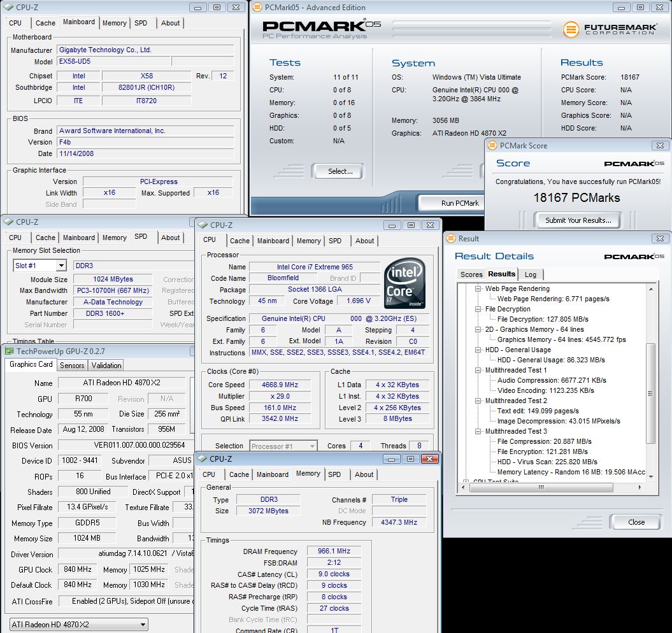The image size is (672, 633).
Task: Open the ATI Radeon HD 4870 X2 GPU selector
Action: (x=78, y=625)
